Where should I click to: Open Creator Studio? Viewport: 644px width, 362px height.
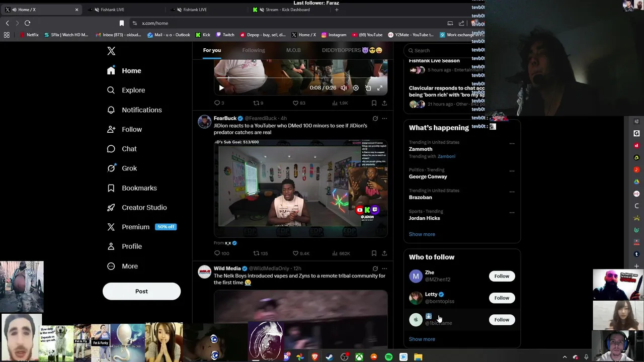pyautogui.click(x=137, y=207)
